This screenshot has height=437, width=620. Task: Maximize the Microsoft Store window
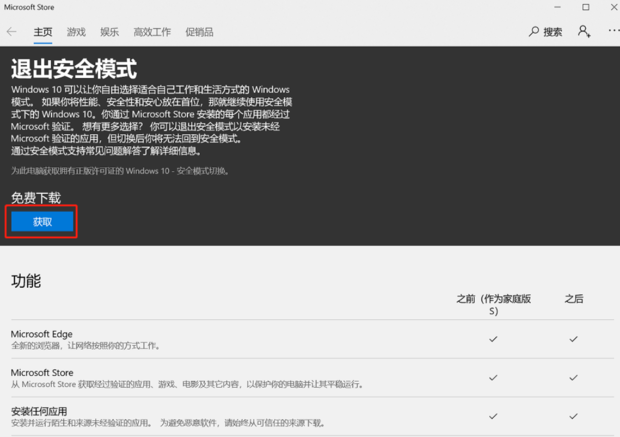click(x=586, y=7)
